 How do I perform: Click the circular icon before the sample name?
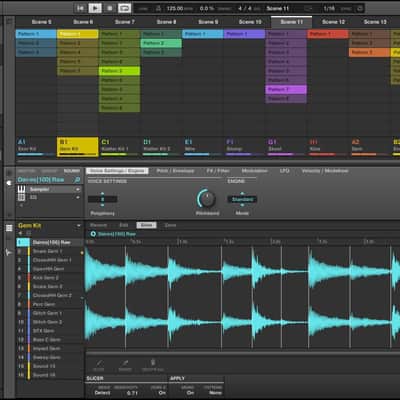pos(93,234)
